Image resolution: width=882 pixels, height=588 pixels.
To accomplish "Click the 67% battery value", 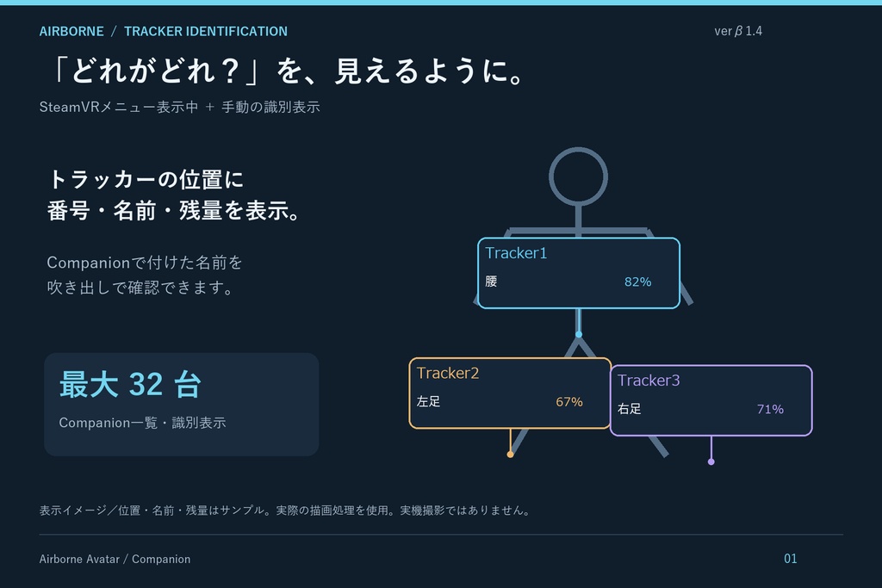I will point(569,402).
